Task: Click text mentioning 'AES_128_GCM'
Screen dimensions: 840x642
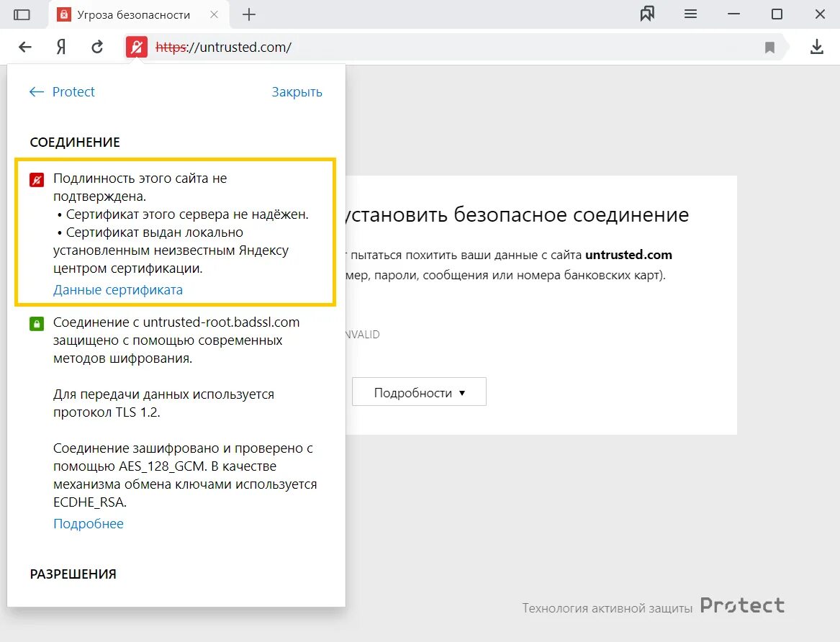Action: [x=185, y=475]
